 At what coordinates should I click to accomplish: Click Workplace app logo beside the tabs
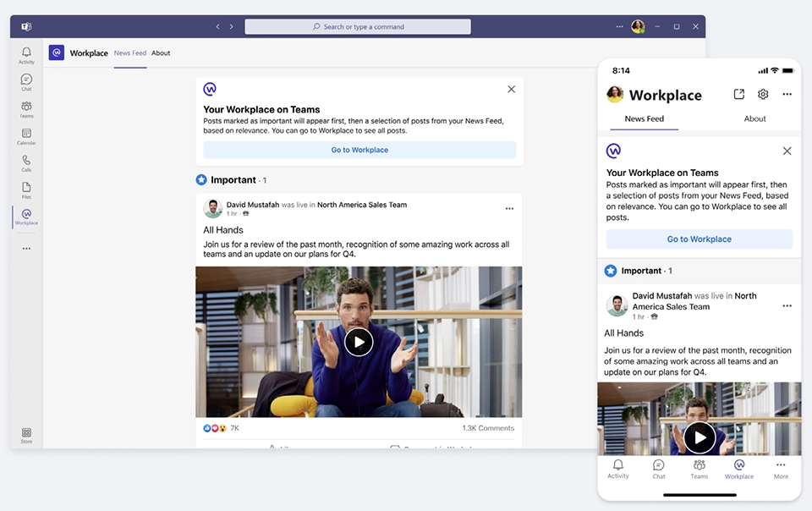57,52
